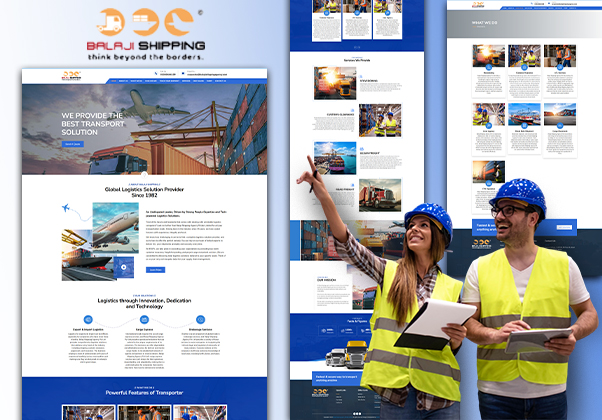Click the round scroll-down icon below the hero

tap(144, 175)
